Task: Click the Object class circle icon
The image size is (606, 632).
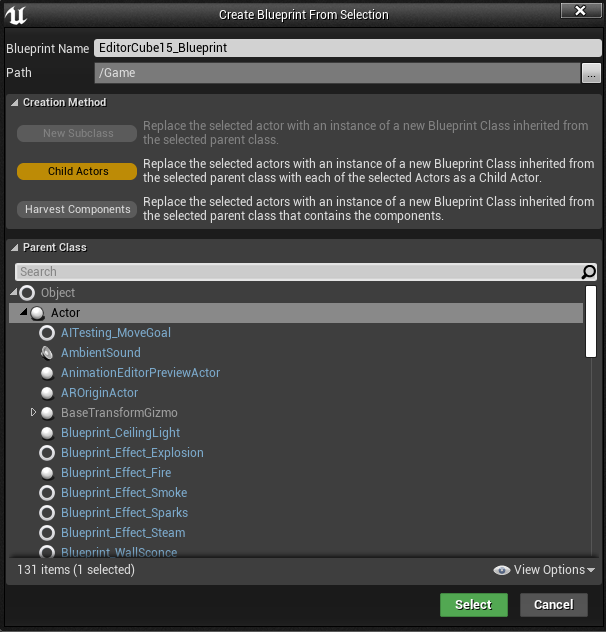Action: click(x=27, y=293)
